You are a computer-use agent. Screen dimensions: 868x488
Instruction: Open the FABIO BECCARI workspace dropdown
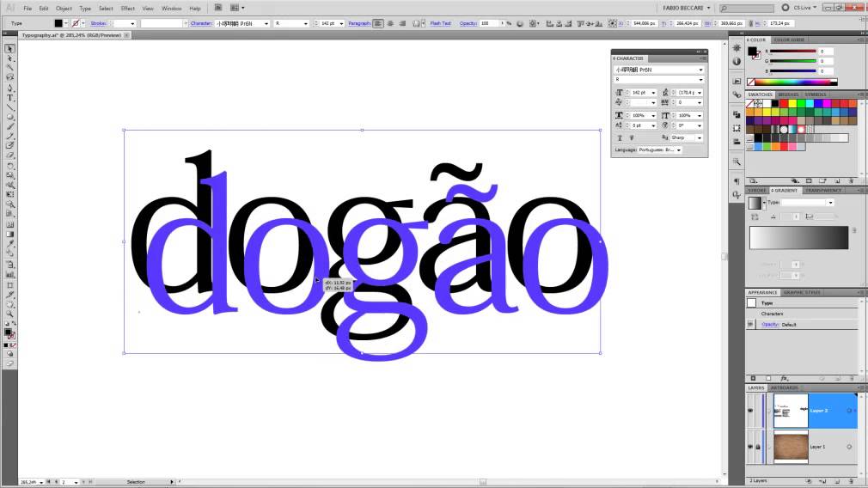(687, 8)
